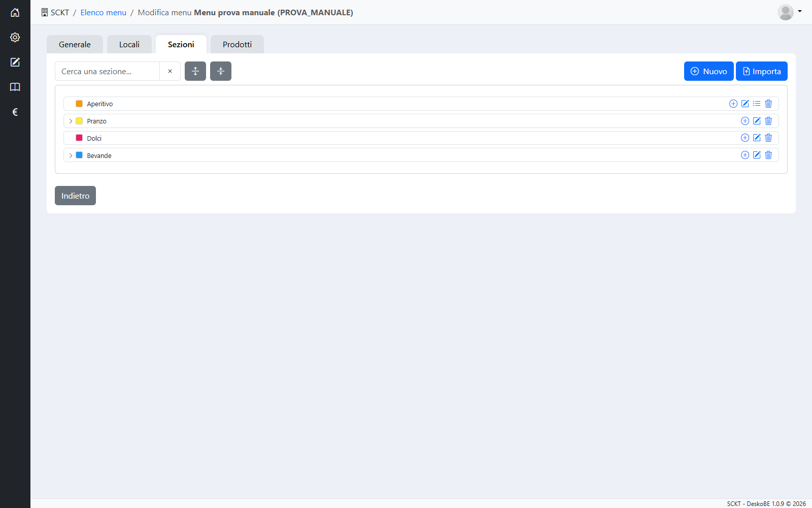Viewport: 812px width, 508px height.
Task: Click the blue Bevande color swatch
Action: coord(79,155)
